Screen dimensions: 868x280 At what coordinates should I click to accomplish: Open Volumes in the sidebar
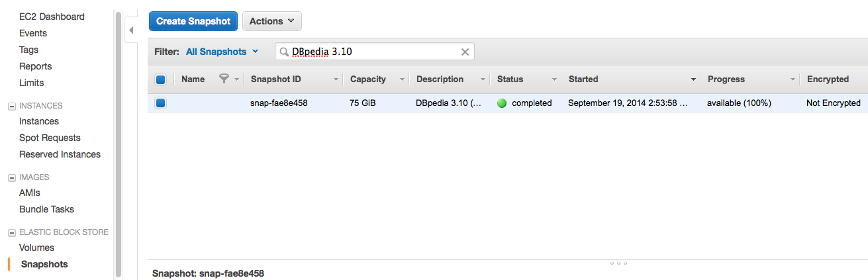click(36, 248)
